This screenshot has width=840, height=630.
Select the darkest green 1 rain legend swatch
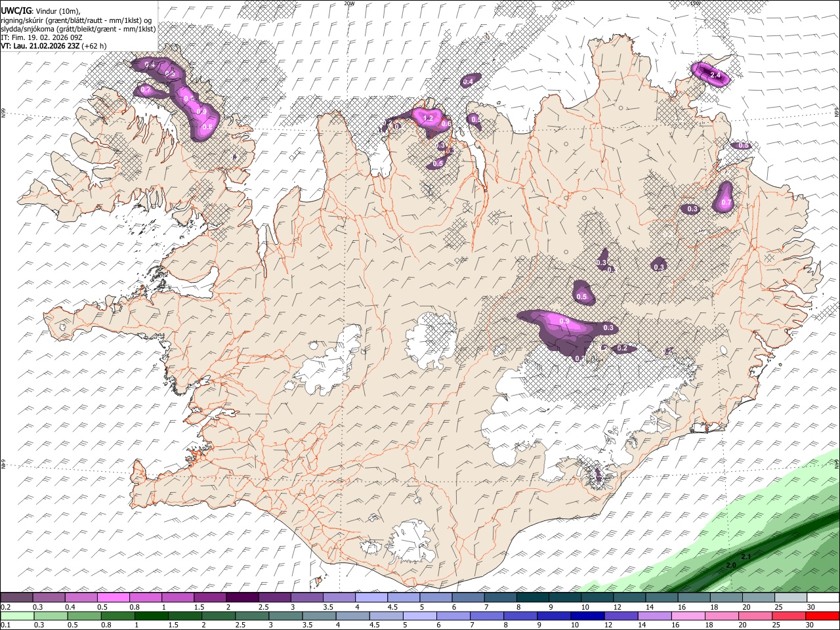[x=152, y=616]
